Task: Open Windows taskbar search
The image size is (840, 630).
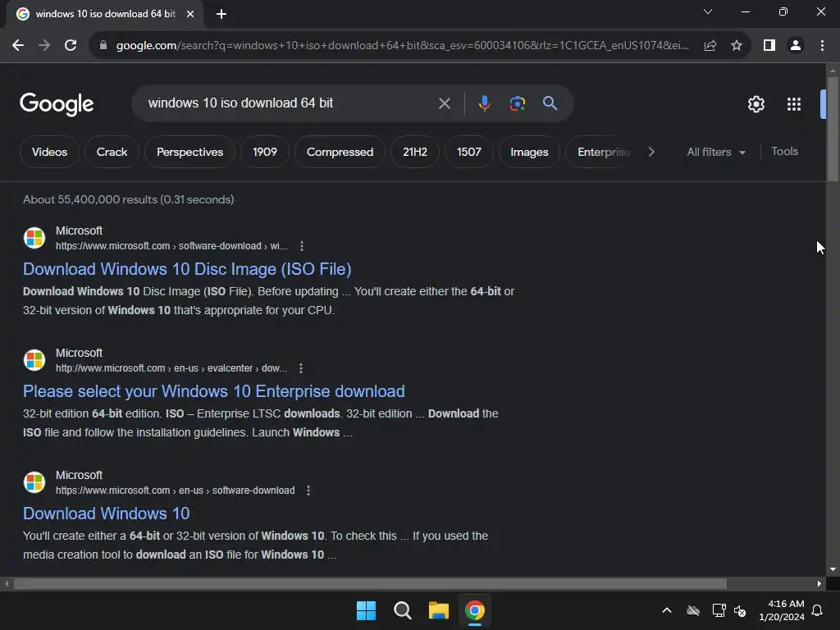Action: pyautogui.click(x=402, y=610)
